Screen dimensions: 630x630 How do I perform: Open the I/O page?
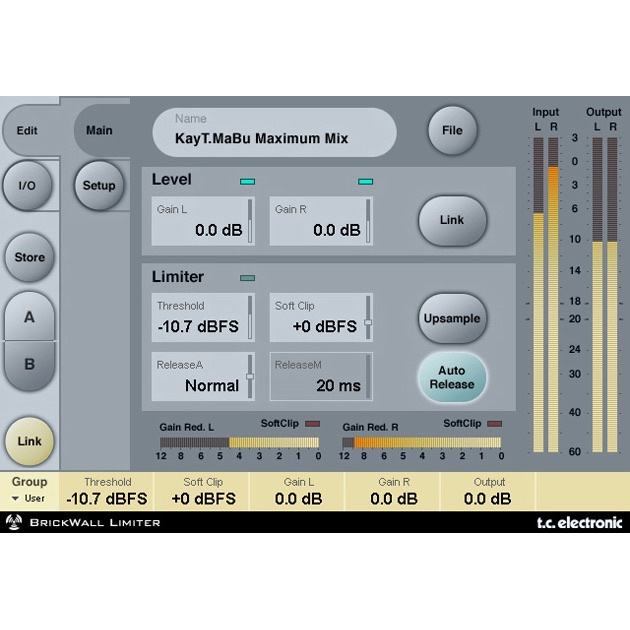tap(27, 186)
